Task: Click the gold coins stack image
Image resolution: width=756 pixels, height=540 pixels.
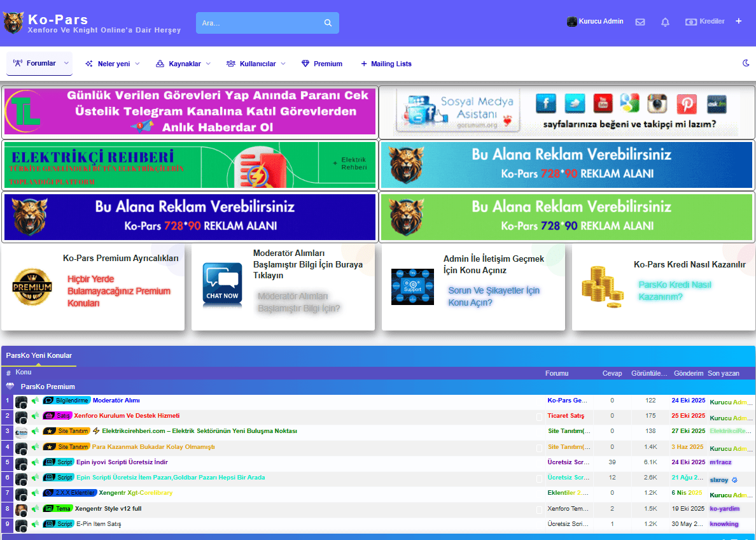Action: 603,287
